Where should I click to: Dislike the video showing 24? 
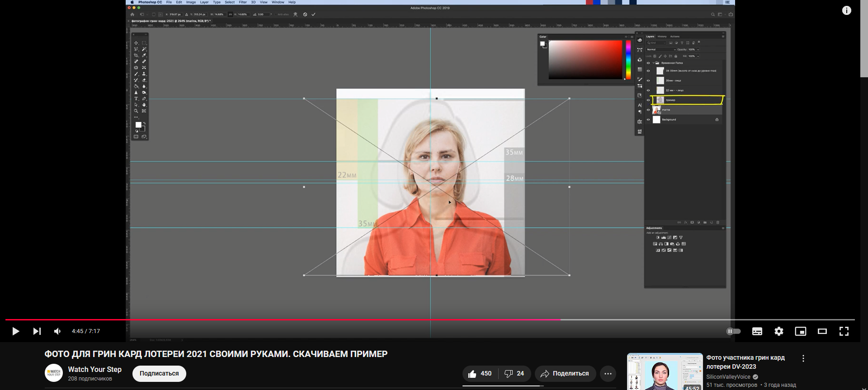point(514,374)
